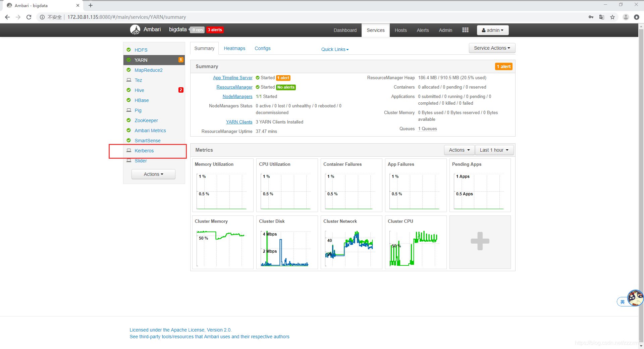The image size is (644, 349).
Task: Open the admin user dropdown
Action: point(493,30)
